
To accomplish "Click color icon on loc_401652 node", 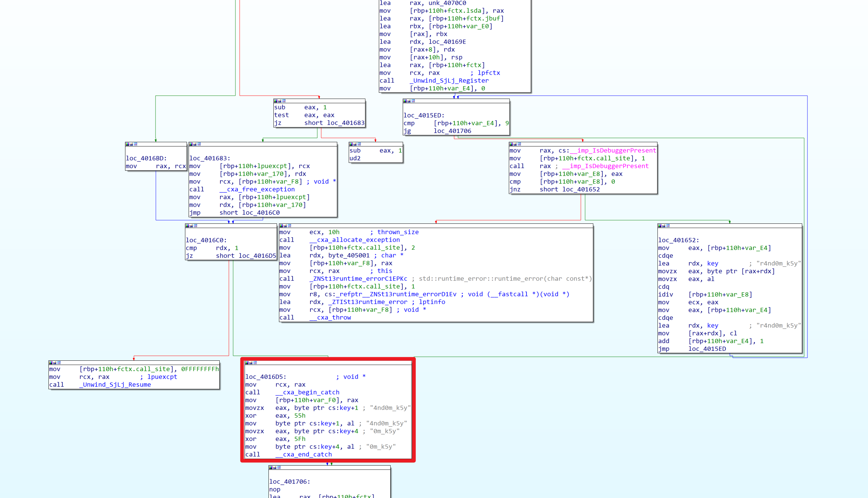I will tap(660, 226).
